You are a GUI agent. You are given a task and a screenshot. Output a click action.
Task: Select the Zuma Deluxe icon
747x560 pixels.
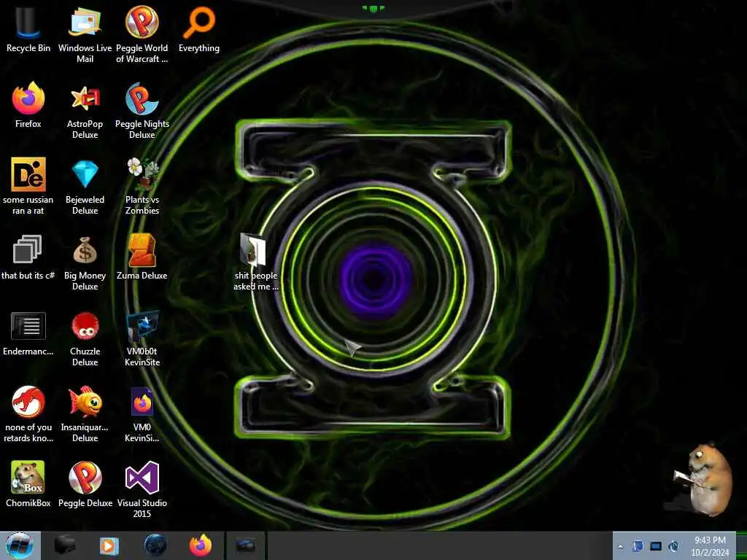pyautogui.click(x=142, y=257)
